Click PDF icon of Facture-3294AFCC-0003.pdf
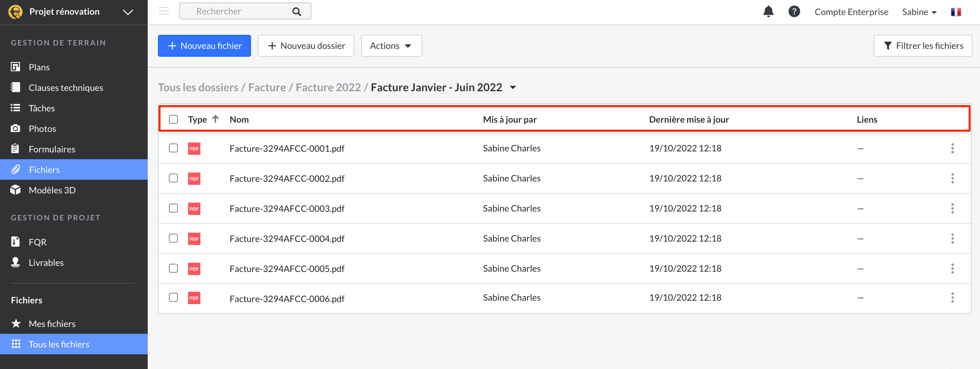 [194, 208]
